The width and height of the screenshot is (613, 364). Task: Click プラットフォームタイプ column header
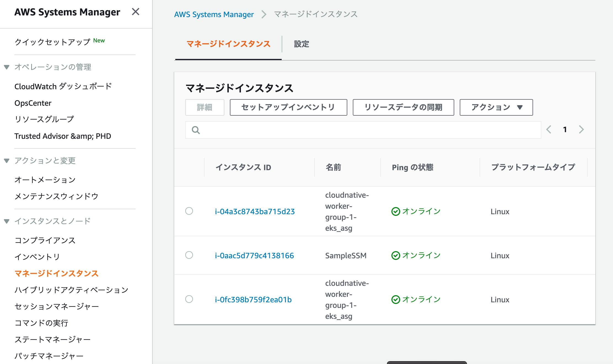coord(533,167)
